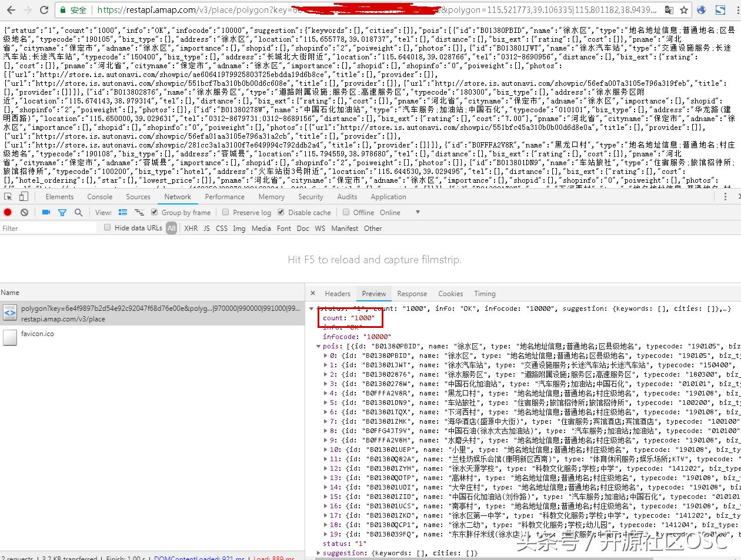741x560 pixels.
Task: Select the Preview tab
Action: pos(374,293)
